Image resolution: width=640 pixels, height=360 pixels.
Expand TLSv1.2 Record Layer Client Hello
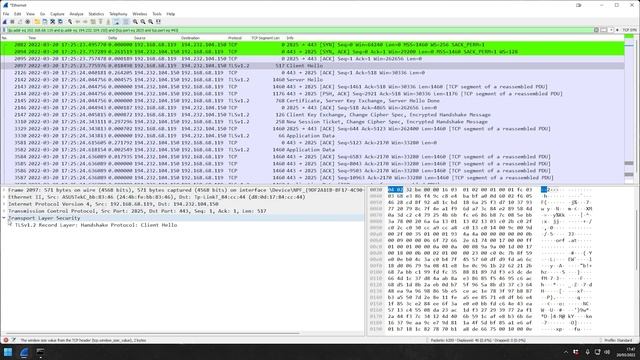tap(11, 225)
